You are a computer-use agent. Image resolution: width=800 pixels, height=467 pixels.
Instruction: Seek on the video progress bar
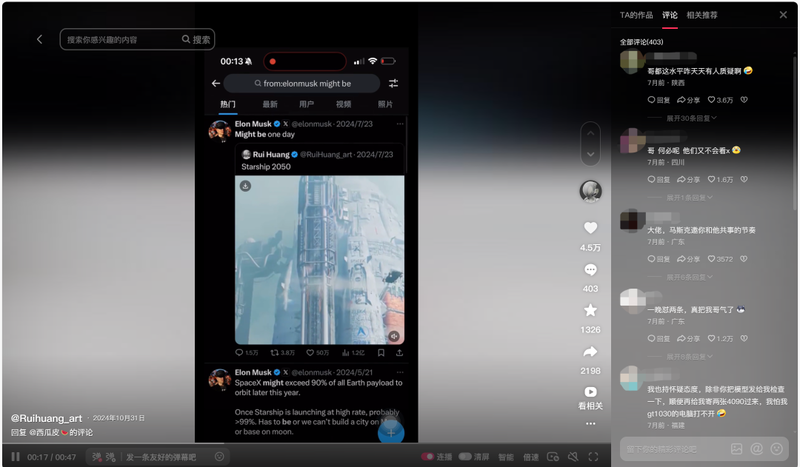click(x=306, y=445)
